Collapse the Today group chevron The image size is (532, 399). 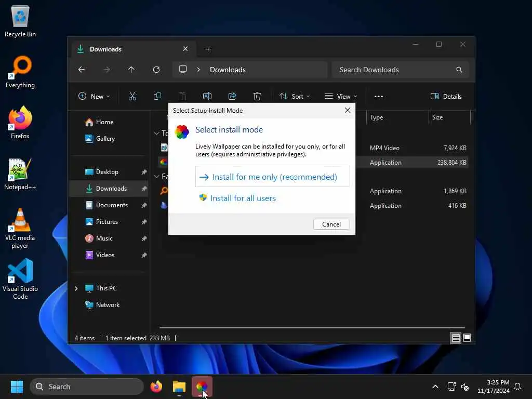point(156,134)
